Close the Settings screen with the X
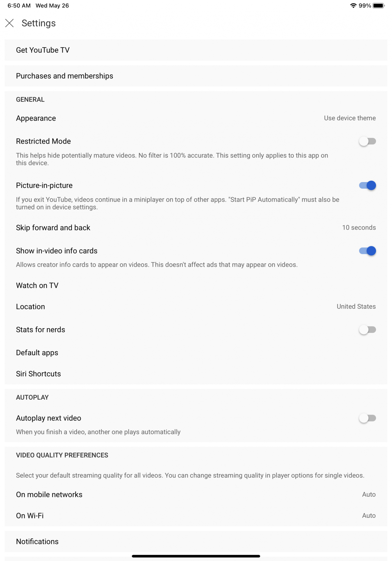Viewport: 392px width, 561px height. 10,23
